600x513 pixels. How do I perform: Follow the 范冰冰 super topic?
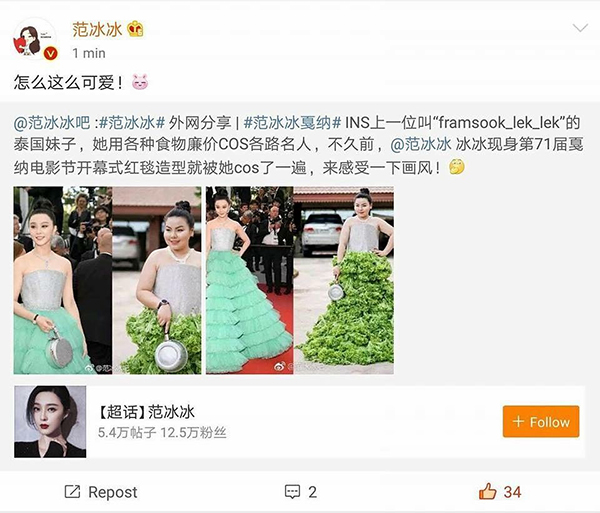pyautogui.click(x=541, y=422)
